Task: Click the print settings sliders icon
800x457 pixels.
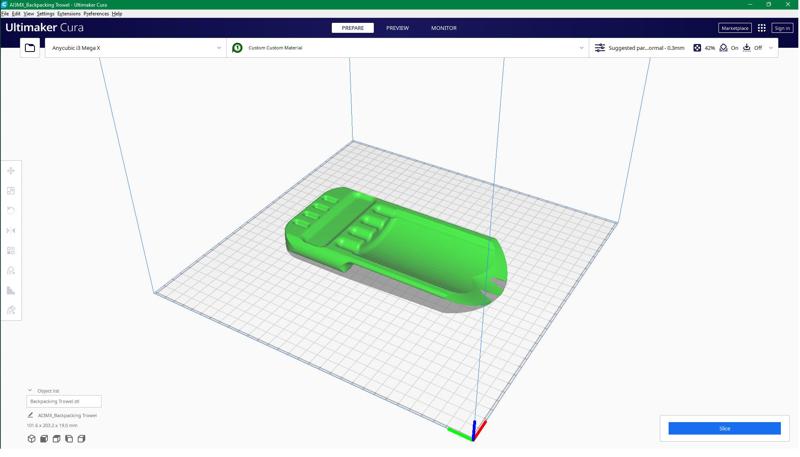Action: [600, 47]
